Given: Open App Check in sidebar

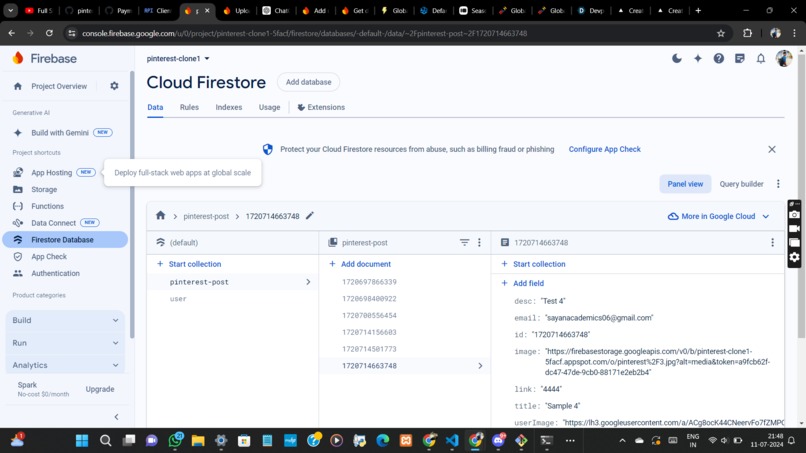Looking at the screenshot, I should (49, 257).
